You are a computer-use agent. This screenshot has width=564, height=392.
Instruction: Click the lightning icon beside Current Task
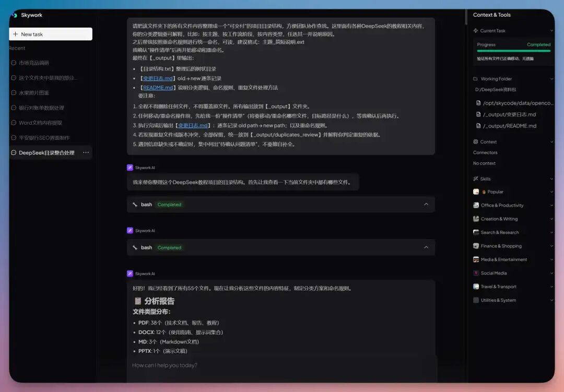[475, 30]
